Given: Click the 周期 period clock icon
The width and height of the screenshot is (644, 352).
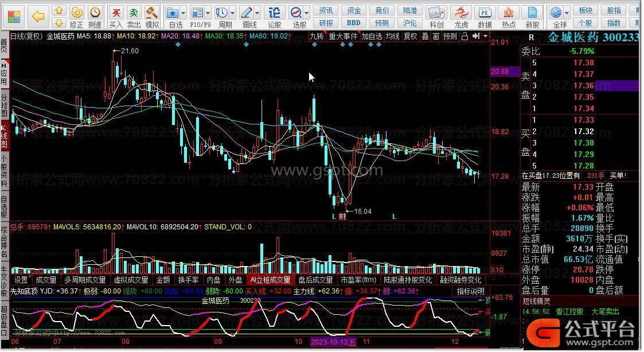Looking at the screenshot, I should pos(222,13).
